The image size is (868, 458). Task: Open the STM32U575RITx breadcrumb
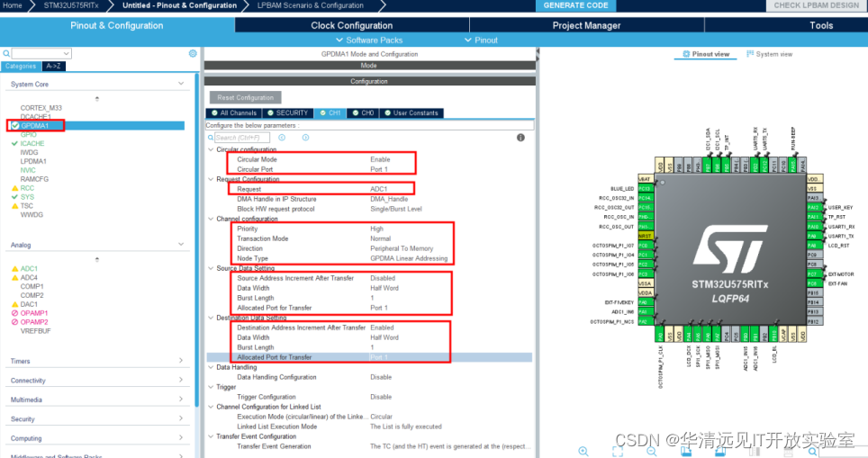click(71, 5)
